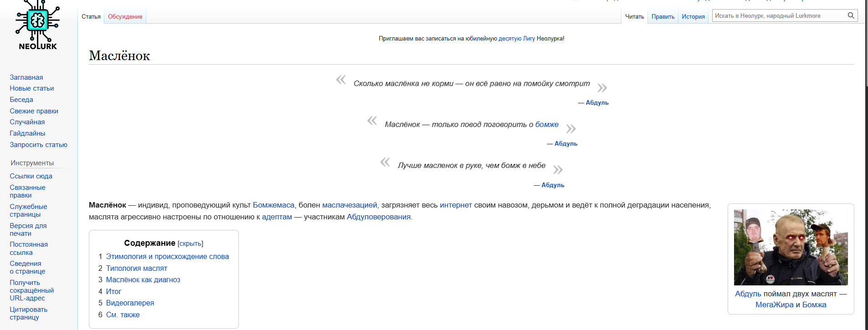Jump to Маслёнок как диагноз section

143,280
